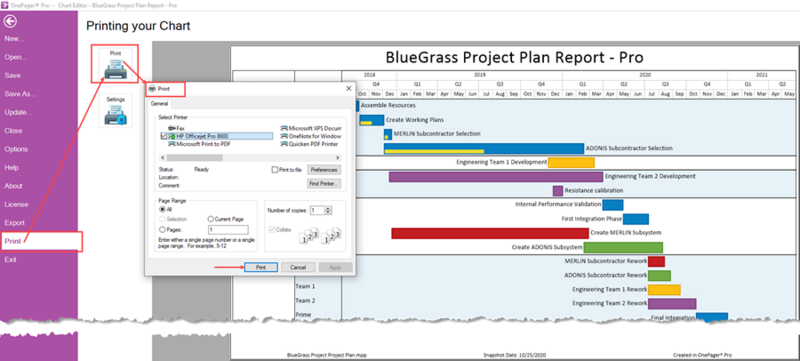Viewport: 800px width, 361px height.
Task: Click the Find Printer... button
Action: 324,183
